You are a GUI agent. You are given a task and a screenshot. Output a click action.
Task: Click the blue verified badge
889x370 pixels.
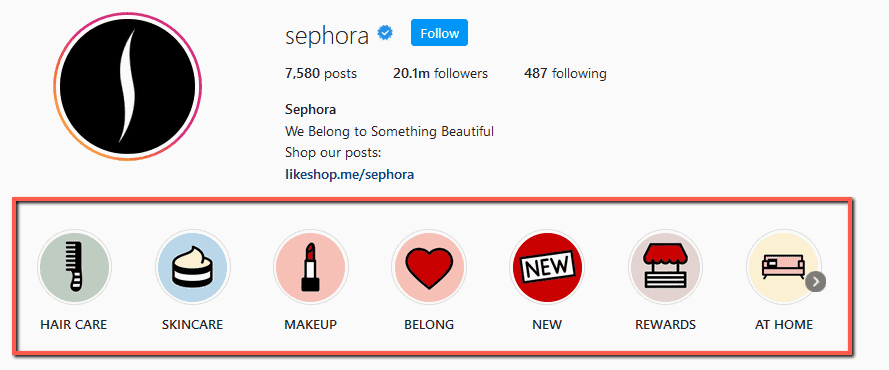pos(386,34)
